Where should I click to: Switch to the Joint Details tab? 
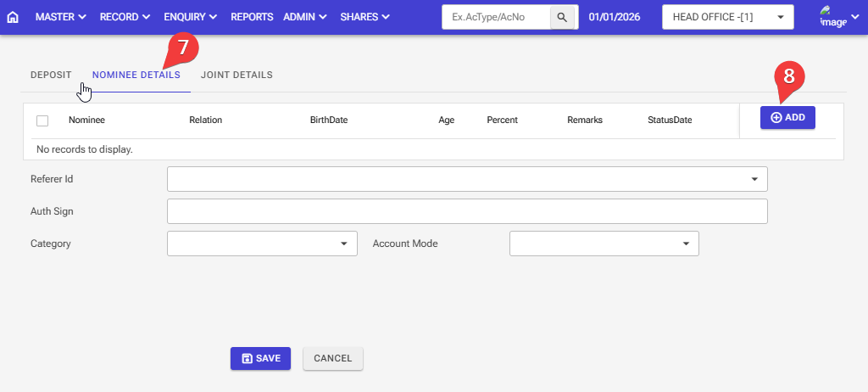click(236, 75)
